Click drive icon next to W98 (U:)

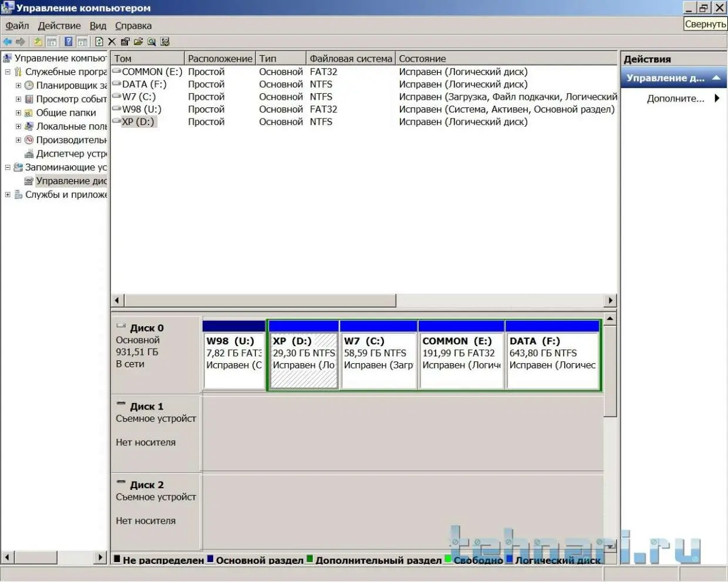point(117,109)
